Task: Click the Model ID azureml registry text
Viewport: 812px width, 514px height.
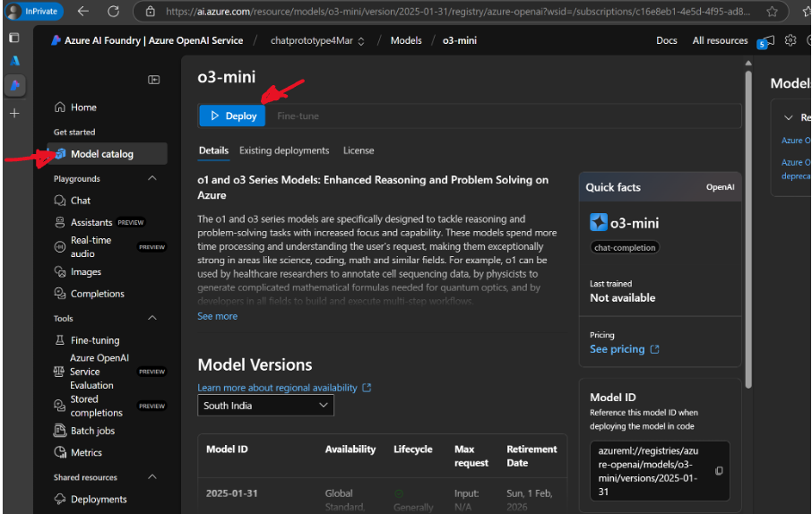Action: (x=648, y=471)
